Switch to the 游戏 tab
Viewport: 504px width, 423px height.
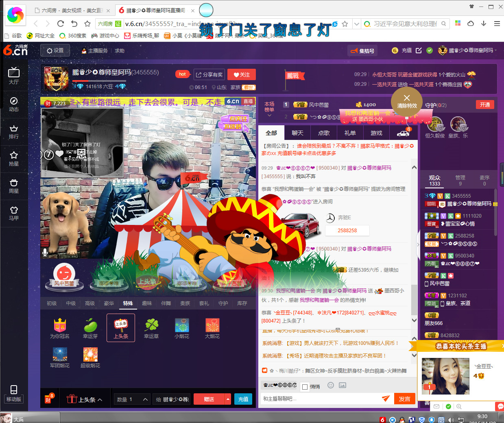click(376, 133)
